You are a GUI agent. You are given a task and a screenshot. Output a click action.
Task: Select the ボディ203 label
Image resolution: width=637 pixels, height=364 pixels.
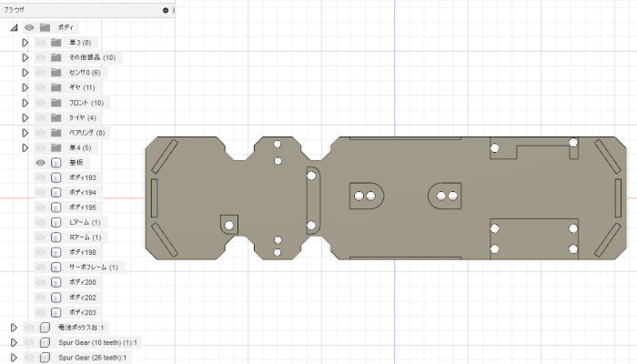(83, 312)
